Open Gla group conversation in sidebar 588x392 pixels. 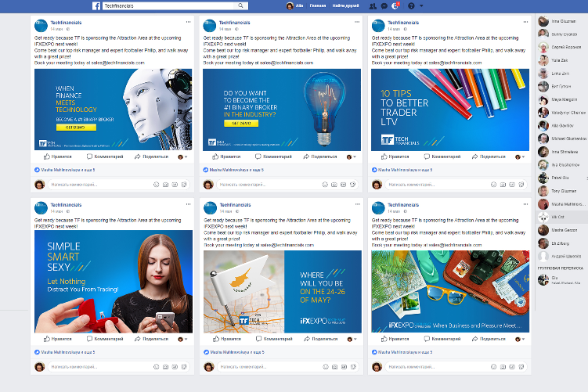[561, 280]
